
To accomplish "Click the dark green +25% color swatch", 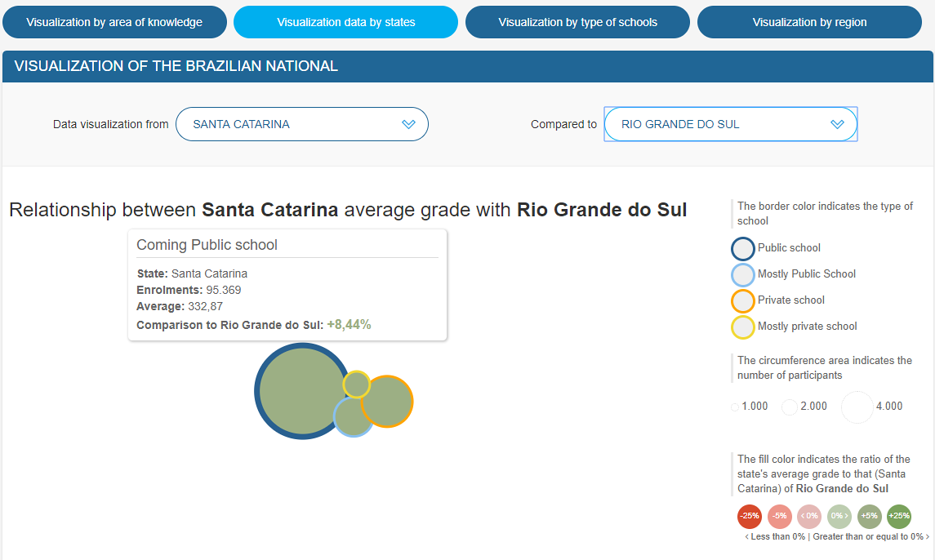I will (898, 516).
